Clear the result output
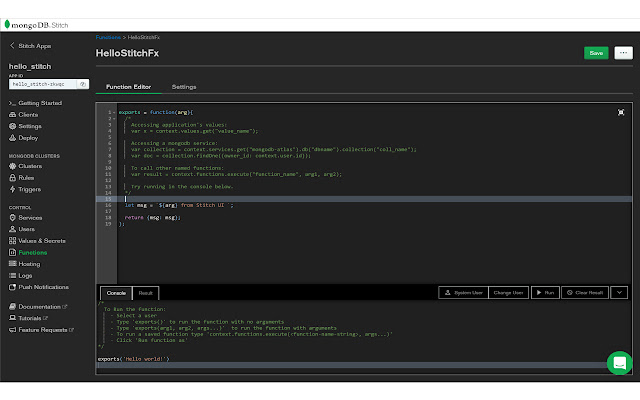The width and height of the screenshot is (640, 400). [x=585, y=293]
